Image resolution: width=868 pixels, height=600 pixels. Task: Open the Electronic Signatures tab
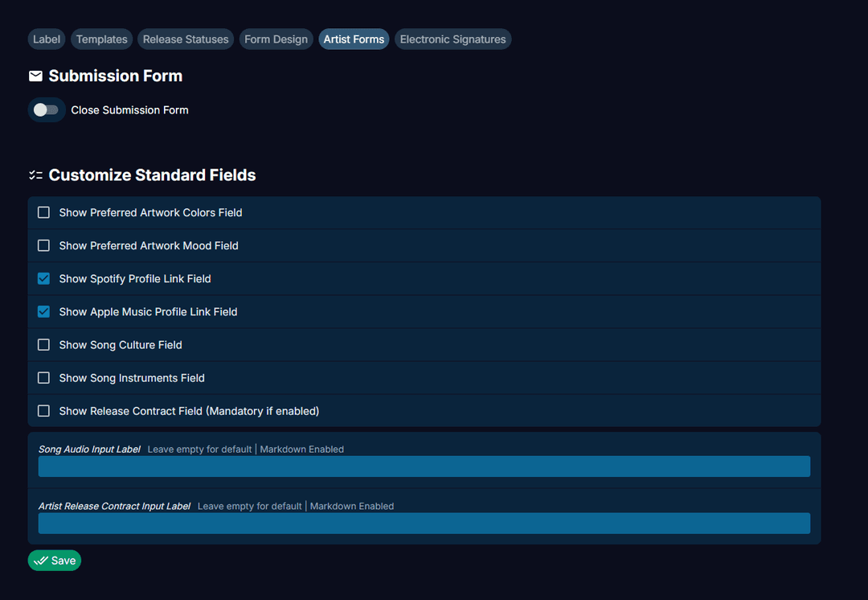452,39
